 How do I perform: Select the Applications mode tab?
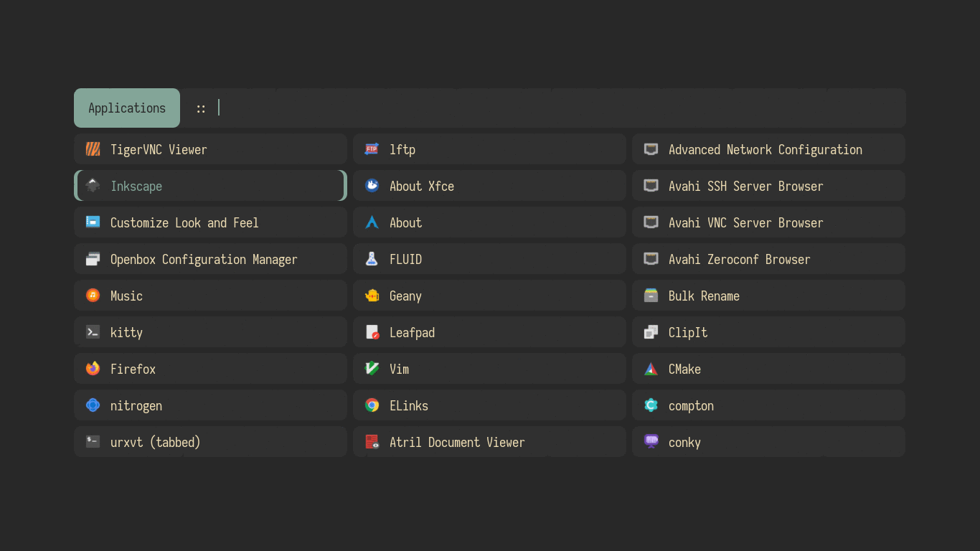pos(127,108)
